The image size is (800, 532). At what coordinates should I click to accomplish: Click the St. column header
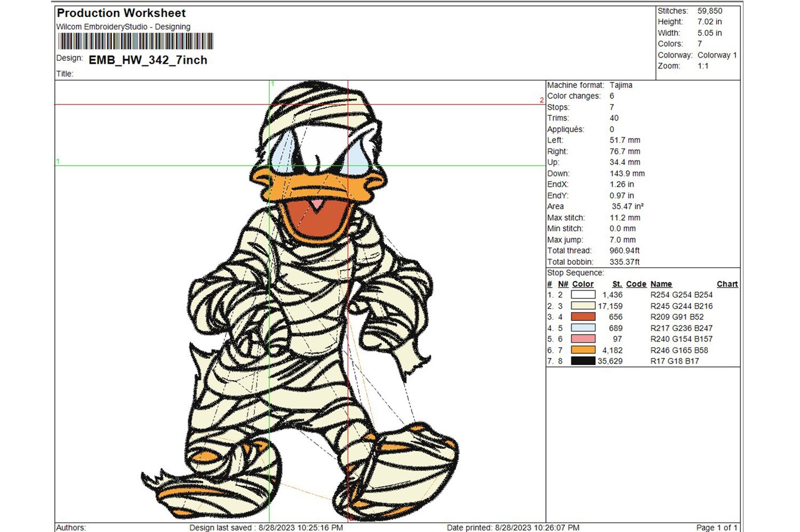(617, 284)
